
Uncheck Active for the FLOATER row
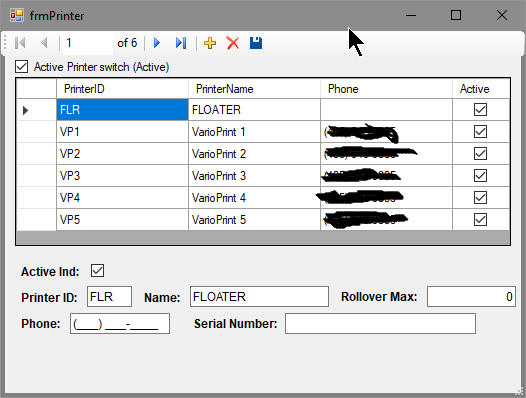pos(480,109)
